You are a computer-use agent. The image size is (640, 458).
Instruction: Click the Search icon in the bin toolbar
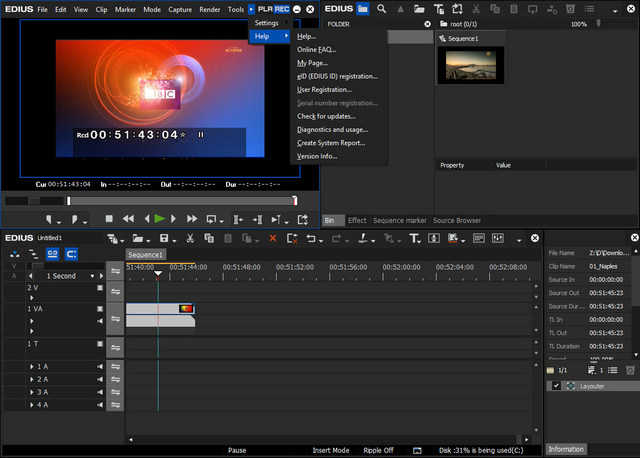coord(382,8)
